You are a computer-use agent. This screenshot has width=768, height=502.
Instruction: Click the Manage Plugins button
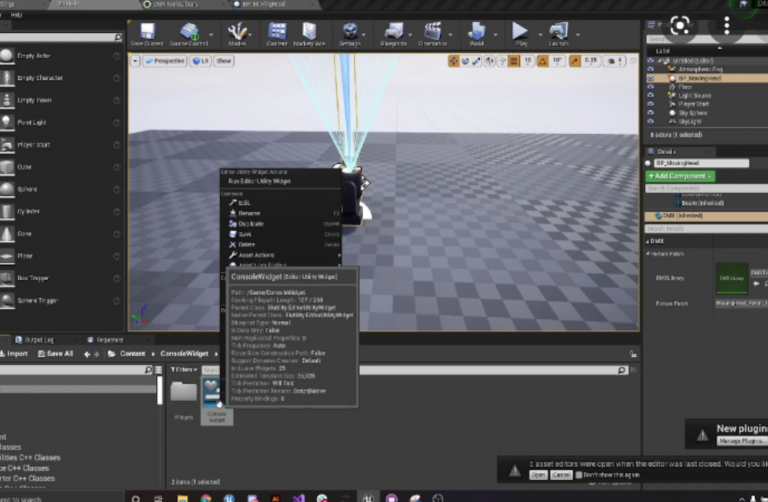741,441
